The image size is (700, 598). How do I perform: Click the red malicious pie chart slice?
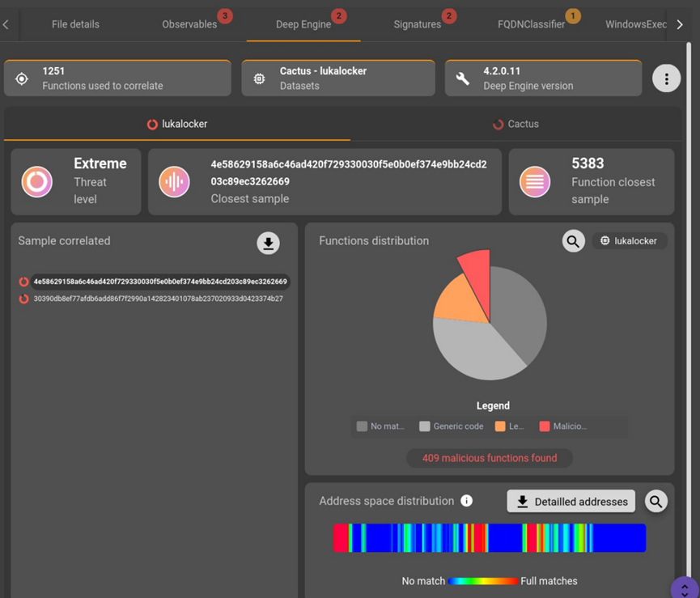[x=477, y=269]
